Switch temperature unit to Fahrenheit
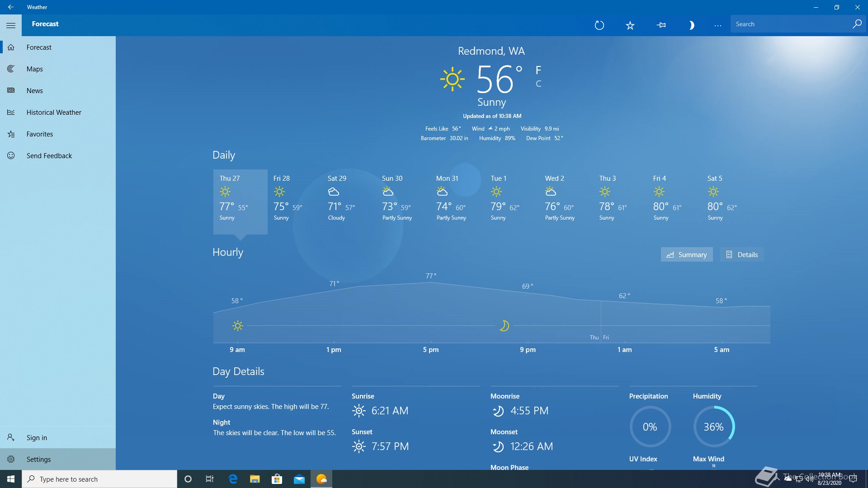Image resolution: width=868 pixels, height=488 pixels. tap(538, 70)
